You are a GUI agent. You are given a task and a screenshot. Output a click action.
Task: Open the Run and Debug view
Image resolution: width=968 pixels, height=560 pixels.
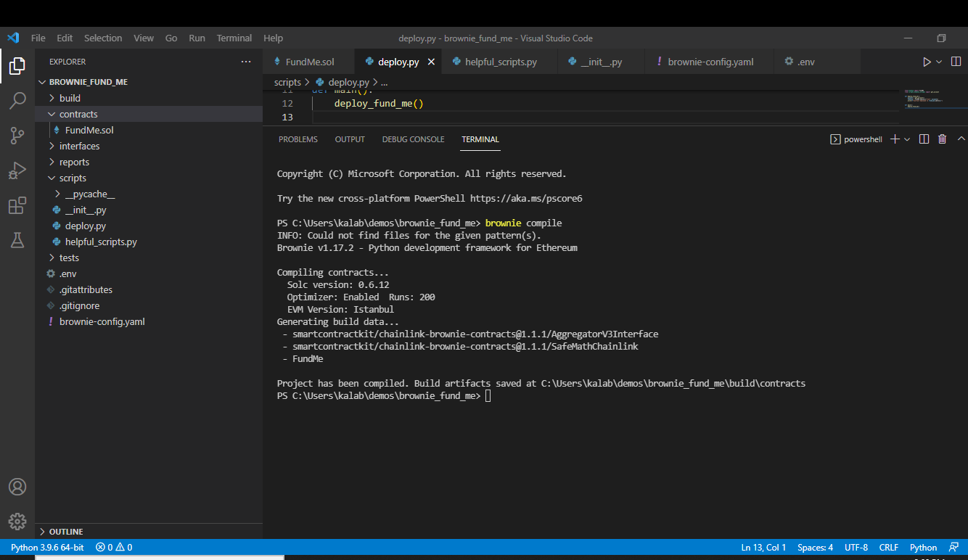click(x=17, y=170)
